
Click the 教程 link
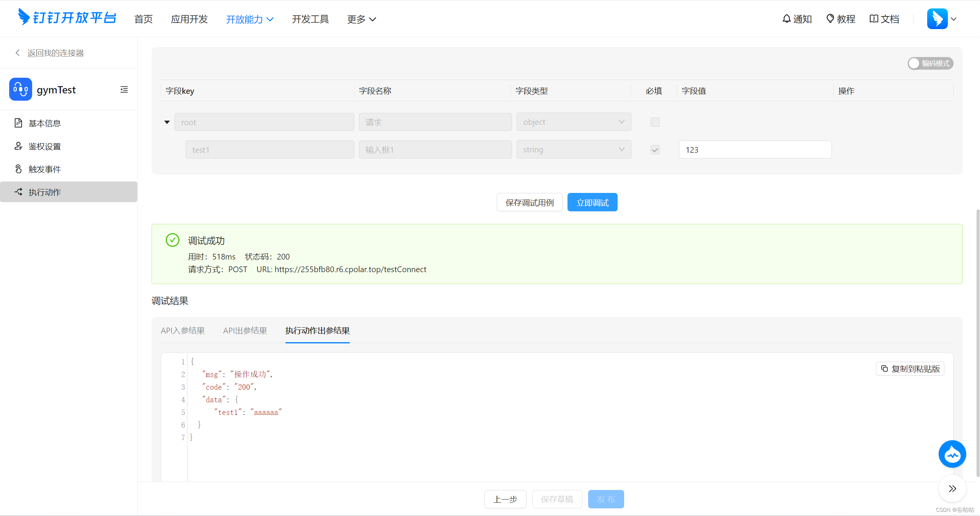tap(841, 19)
